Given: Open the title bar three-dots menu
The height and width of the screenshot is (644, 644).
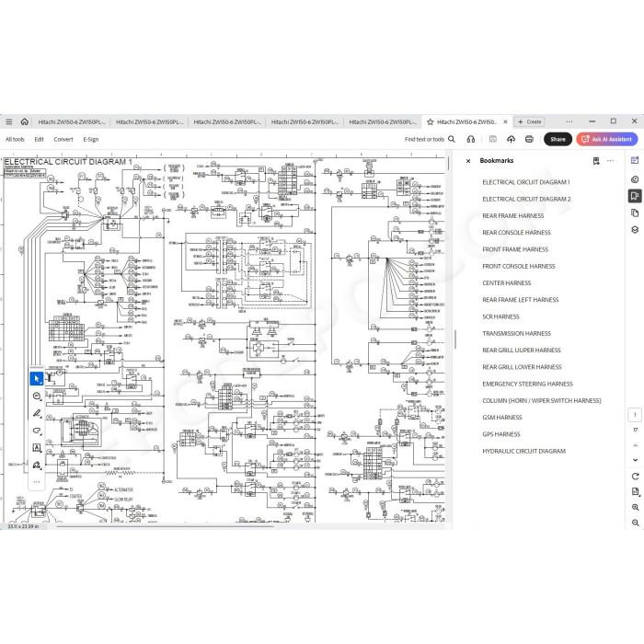Looking at the screenshot, I should [x=569, y=121].
